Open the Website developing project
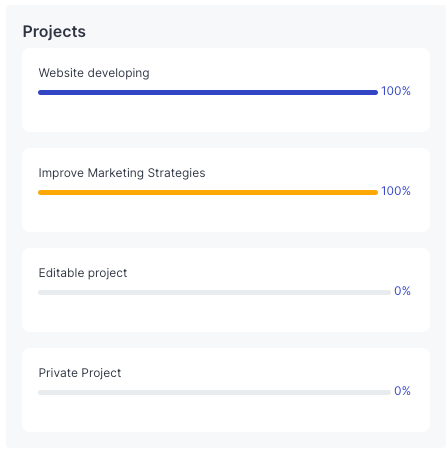The image size is (447, 453). 94,73
